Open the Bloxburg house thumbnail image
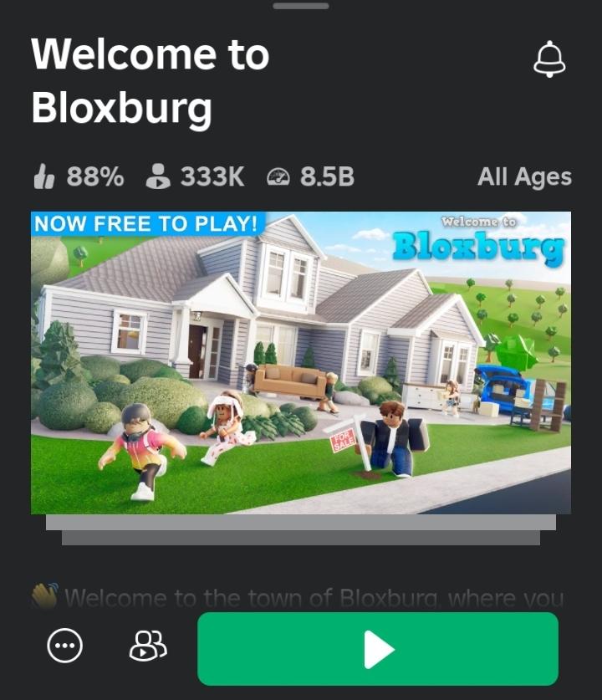This screenshot has width=602, height=700. (x=301, y=362)
